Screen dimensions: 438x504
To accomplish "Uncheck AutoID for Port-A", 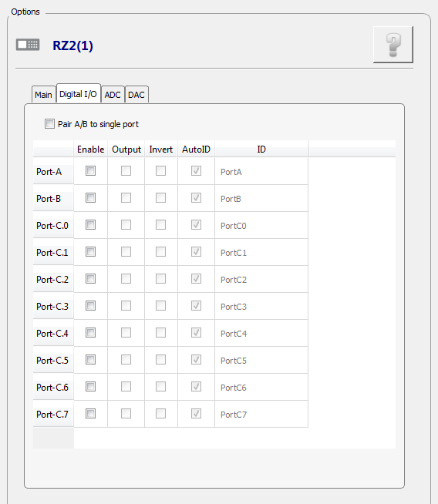I will point(196,170).
